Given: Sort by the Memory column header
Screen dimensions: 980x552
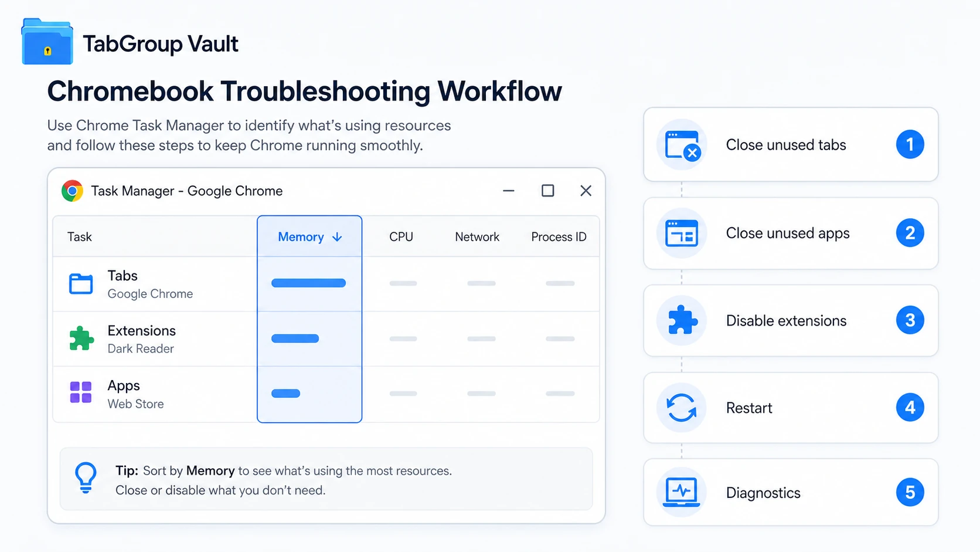Looking at the screenshot, I should (309, 236).
